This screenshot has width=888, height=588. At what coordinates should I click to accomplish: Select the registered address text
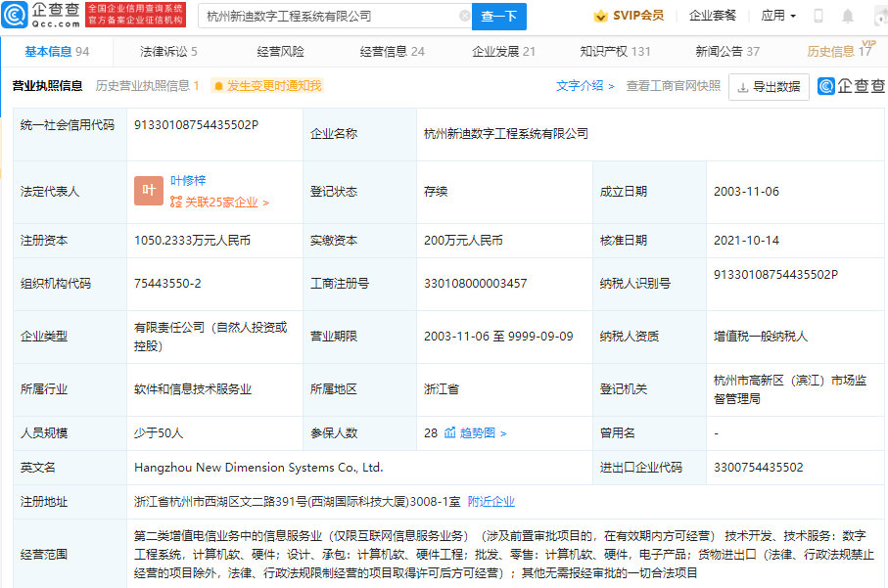[298, 502]
